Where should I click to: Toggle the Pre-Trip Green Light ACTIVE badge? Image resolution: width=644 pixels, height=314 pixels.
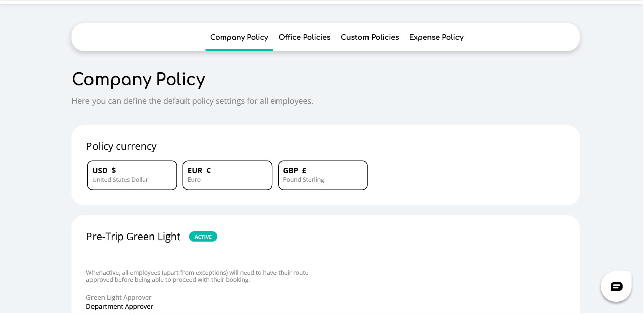coord(203,237)
